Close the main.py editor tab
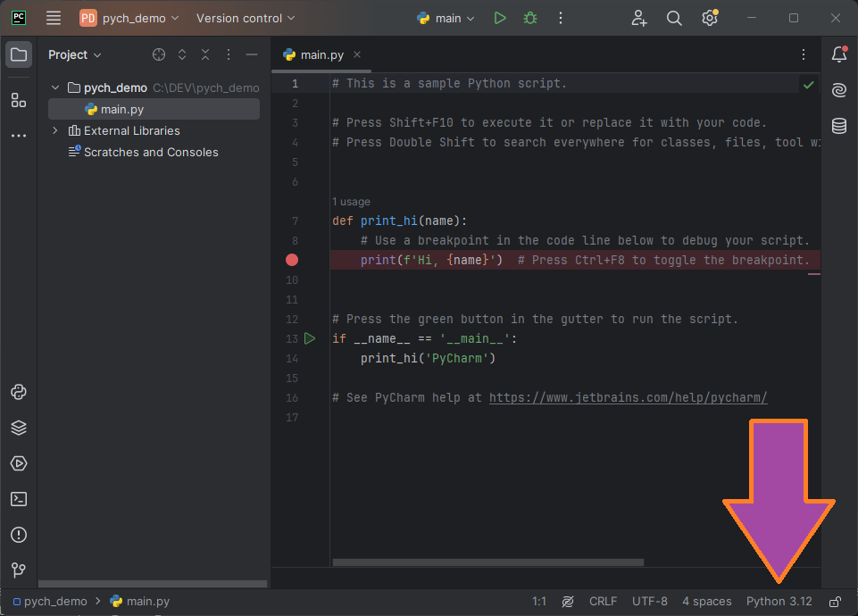The image size is (858, 616). [357, 54]
